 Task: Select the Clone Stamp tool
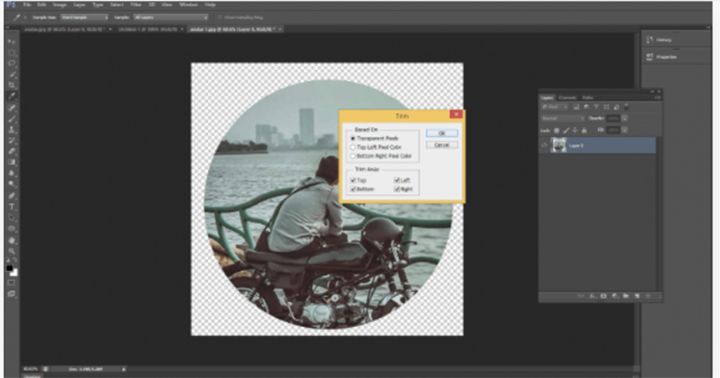point(11,130)
